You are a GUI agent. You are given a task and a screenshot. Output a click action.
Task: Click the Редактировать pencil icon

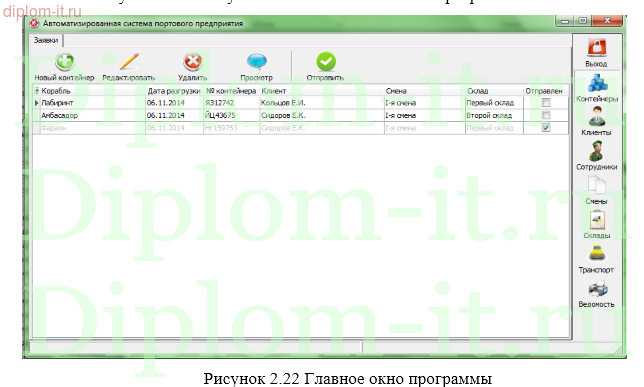(x=129, y=62)
